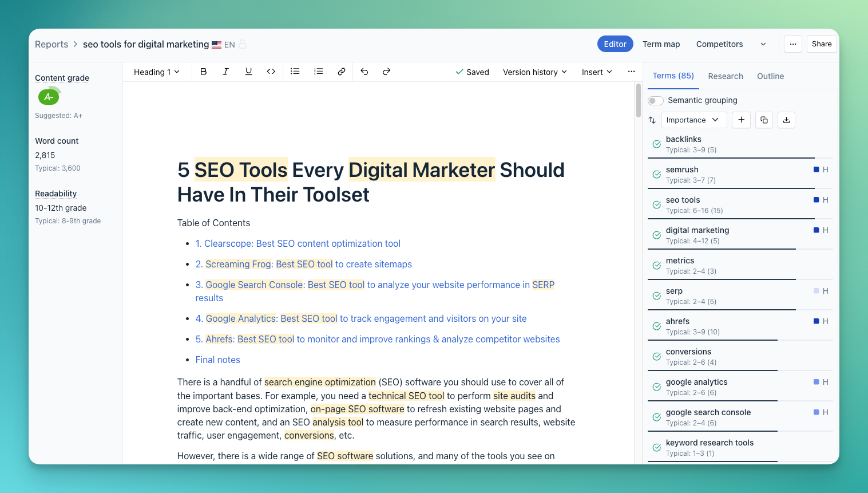
Task: Click the heading indicator for google analytics
Action: (821, 382)
